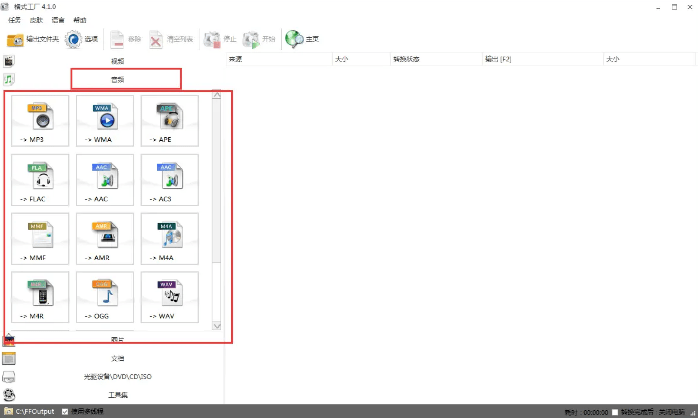
Task: Choose the AMR conversion format tile
Action: click(x=105, y=239)
